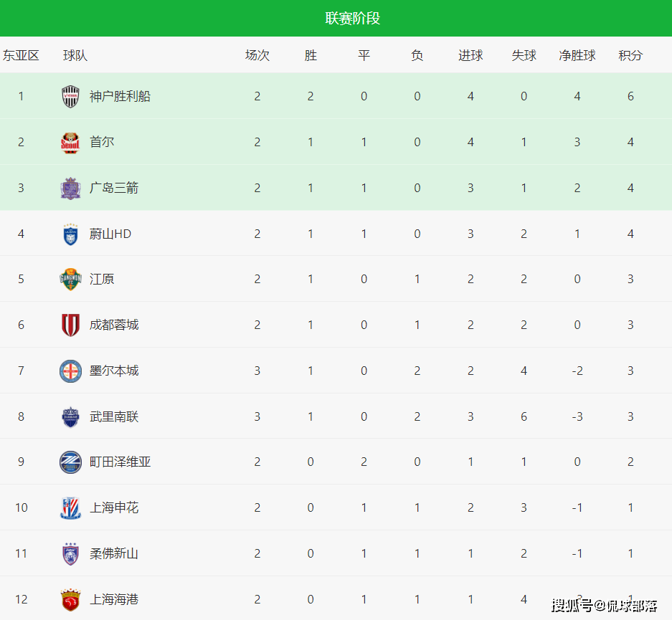
Task: Open the 神户胜利船 team name link
Action: pos(120,96)
